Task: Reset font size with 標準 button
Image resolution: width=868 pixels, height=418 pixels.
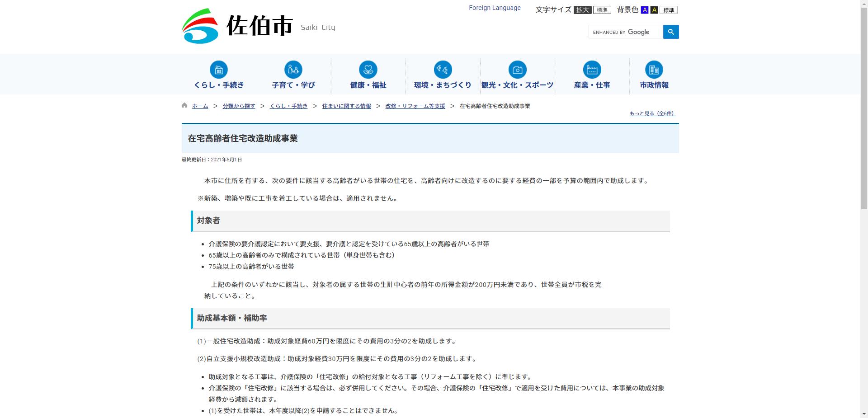Action: click(x=602, y=9)
